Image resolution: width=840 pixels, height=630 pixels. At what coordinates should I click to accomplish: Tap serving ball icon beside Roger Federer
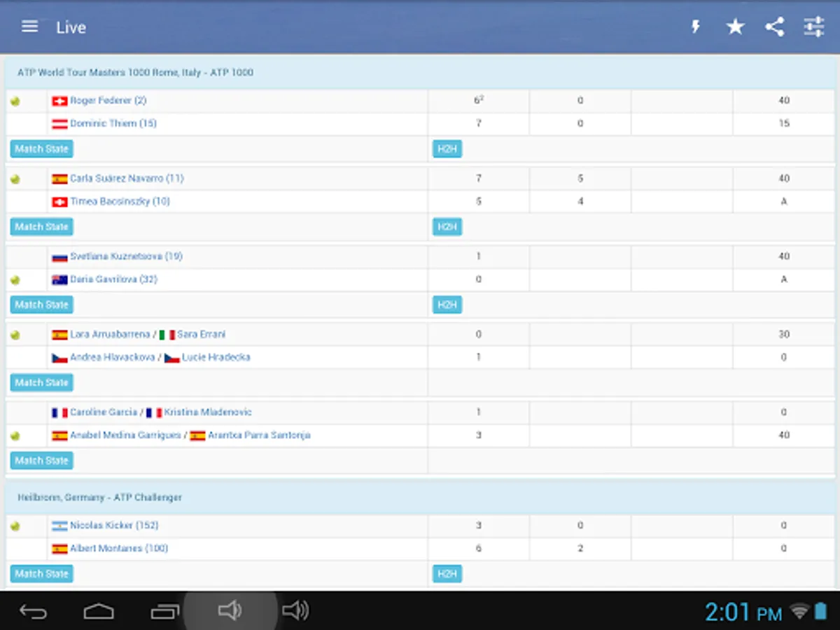[x=15, y=101]
